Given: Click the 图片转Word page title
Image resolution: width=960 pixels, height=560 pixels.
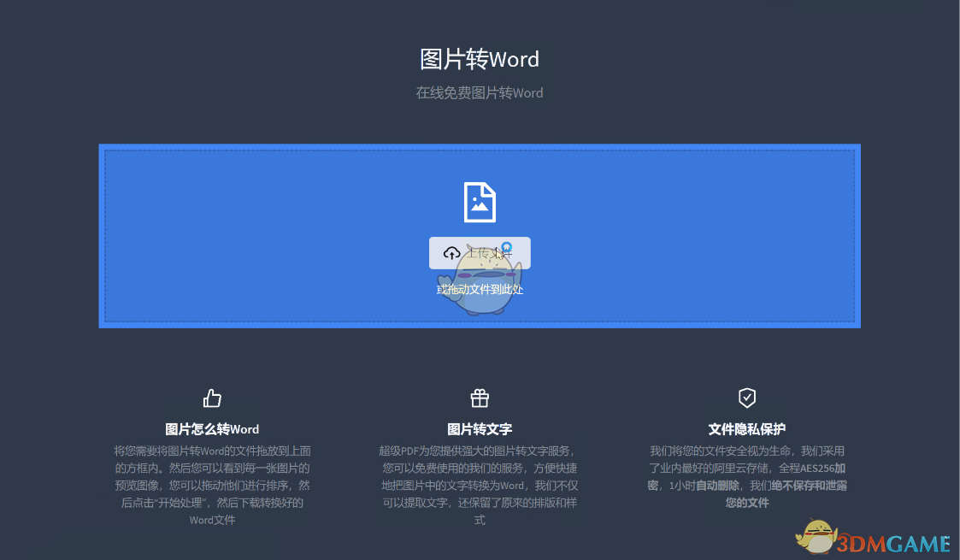Looking at the screenshot, I should coord(480,59).
